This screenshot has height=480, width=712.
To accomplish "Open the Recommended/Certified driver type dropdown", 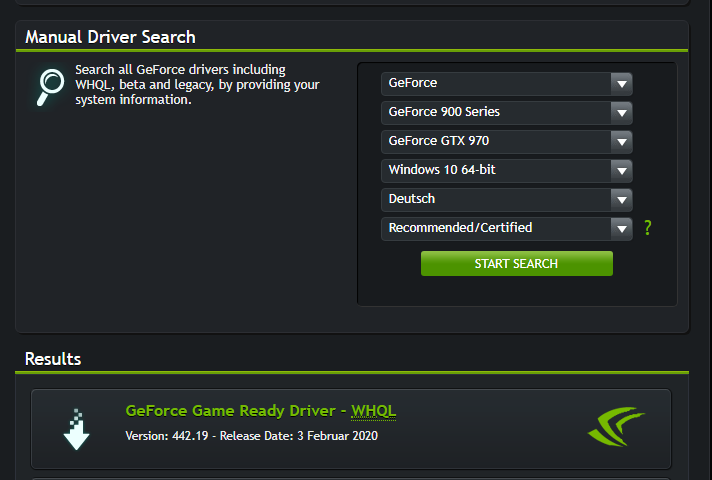I will click(507, 228).
